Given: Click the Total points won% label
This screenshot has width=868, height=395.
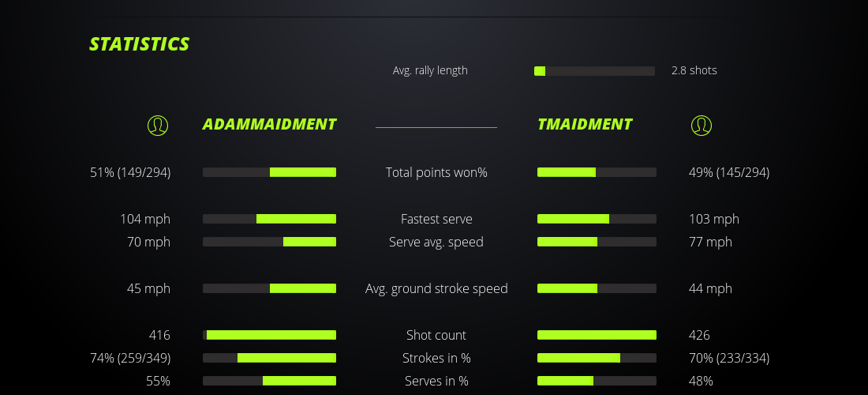Looking at the screenshot, I should click(436, 172).
